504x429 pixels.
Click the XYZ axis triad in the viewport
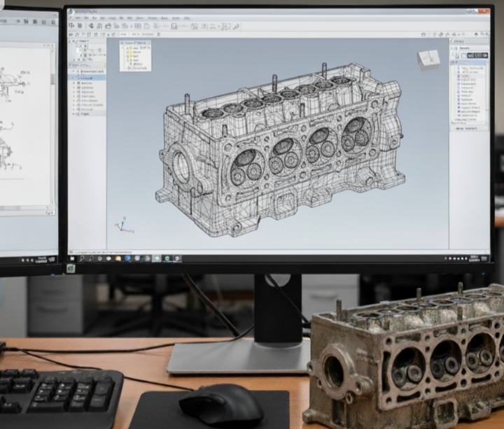coord(123,225)
